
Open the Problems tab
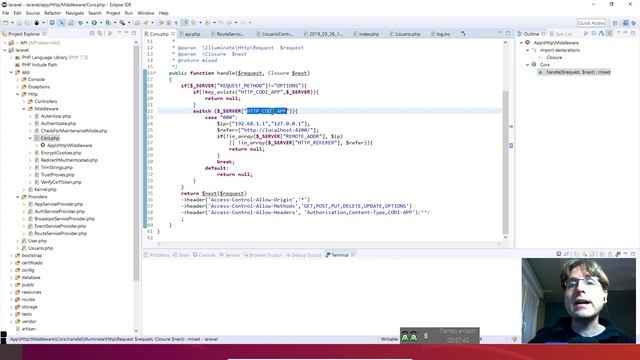point(157,255)
